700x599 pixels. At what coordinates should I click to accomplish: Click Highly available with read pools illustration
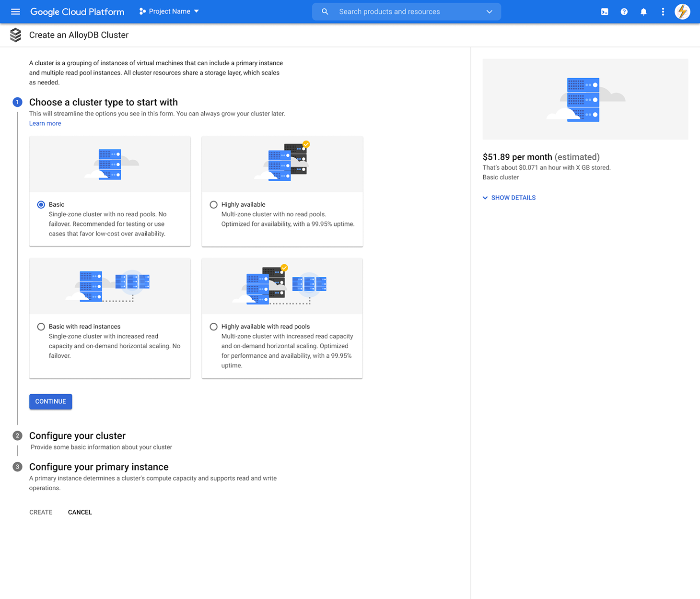point(282,286)
